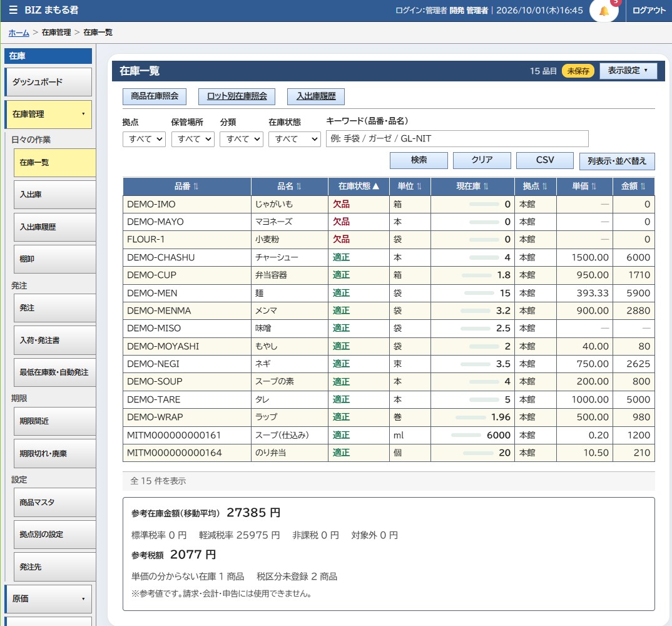Image resolution: width=672 pixels, height=626 pixels.
Task: Open the 在庫状態 filter dropdown
Action: point(295,140)
